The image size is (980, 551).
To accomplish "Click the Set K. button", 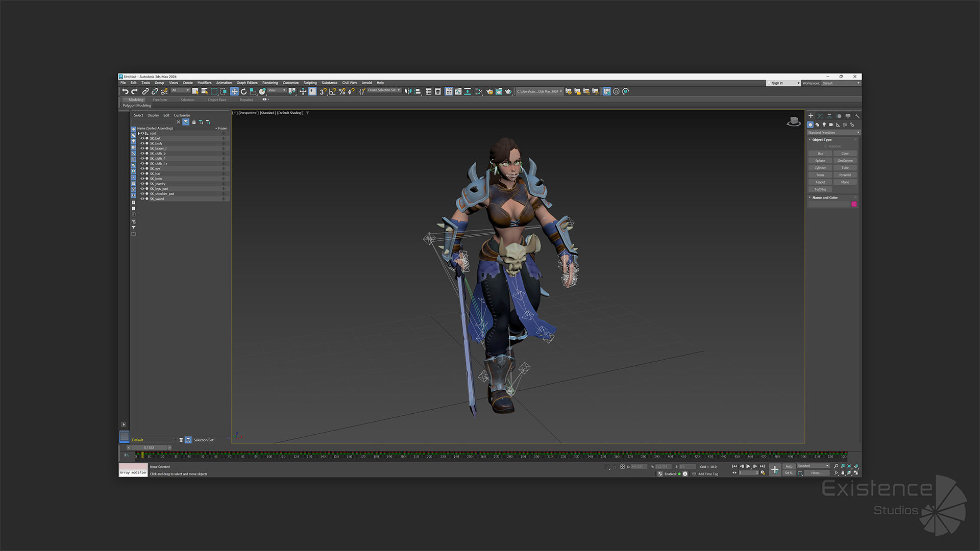I will point(789,473).
